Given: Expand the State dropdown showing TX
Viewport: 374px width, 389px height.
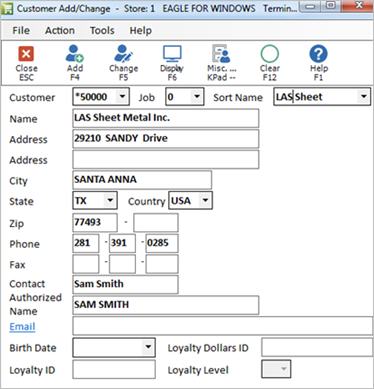Looking at the screenshot, I should pos(110,200).
